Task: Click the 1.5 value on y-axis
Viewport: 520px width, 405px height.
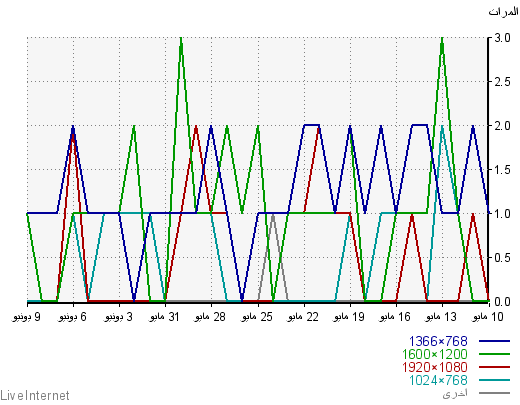Action: 502,170
